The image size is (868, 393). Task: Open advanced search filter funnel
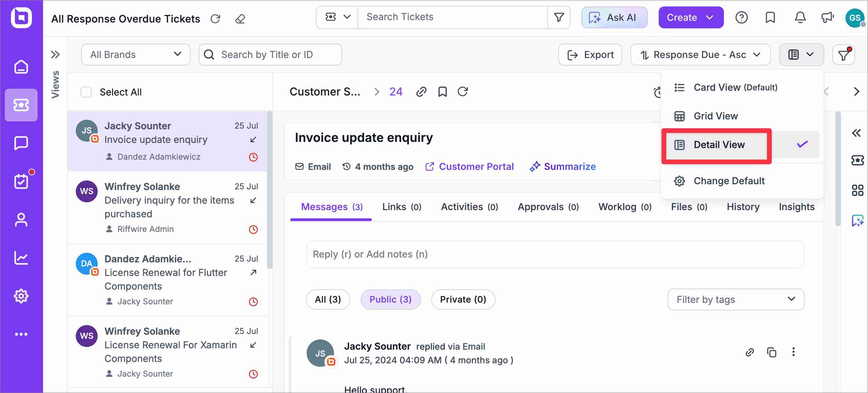click(x=559, y=17)
